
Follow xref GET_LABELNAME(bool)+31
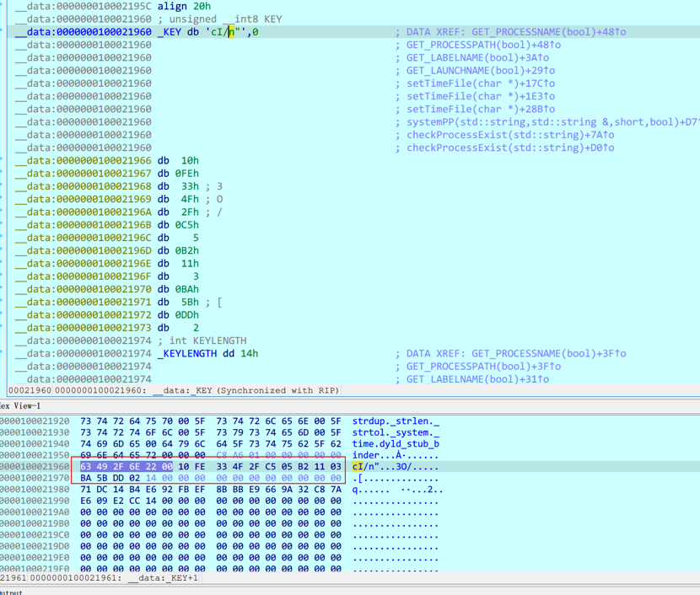(477, 379)
